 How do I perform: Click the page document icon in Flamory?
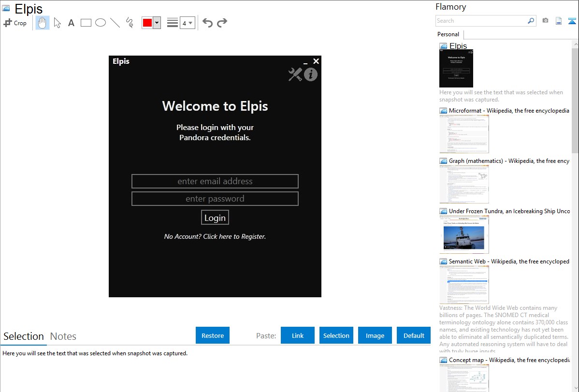pos(559,21)
